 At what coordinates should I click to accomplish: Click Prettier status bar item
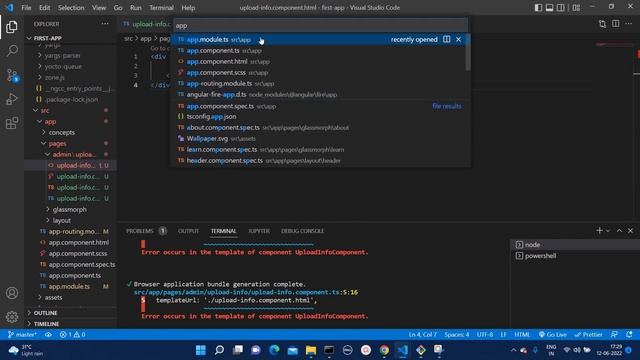coord(588,334)
